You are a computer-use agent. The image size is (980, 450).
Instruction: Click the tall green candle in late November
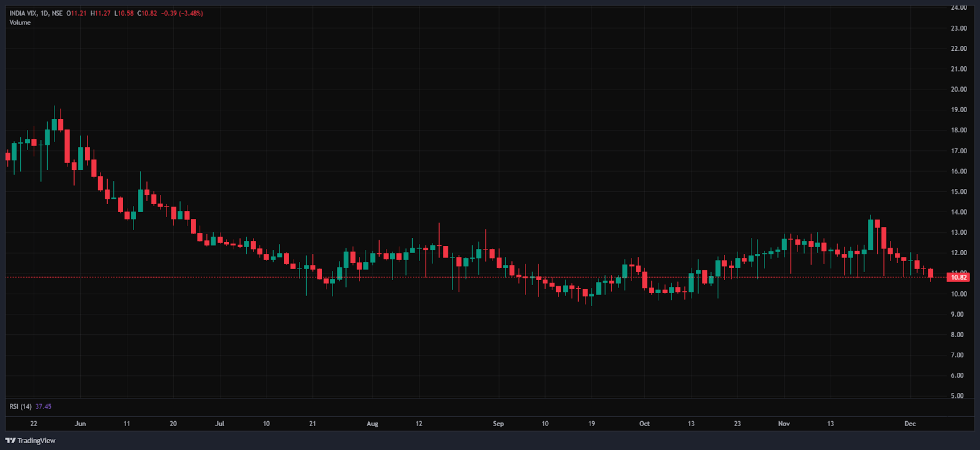pos(870,235)
